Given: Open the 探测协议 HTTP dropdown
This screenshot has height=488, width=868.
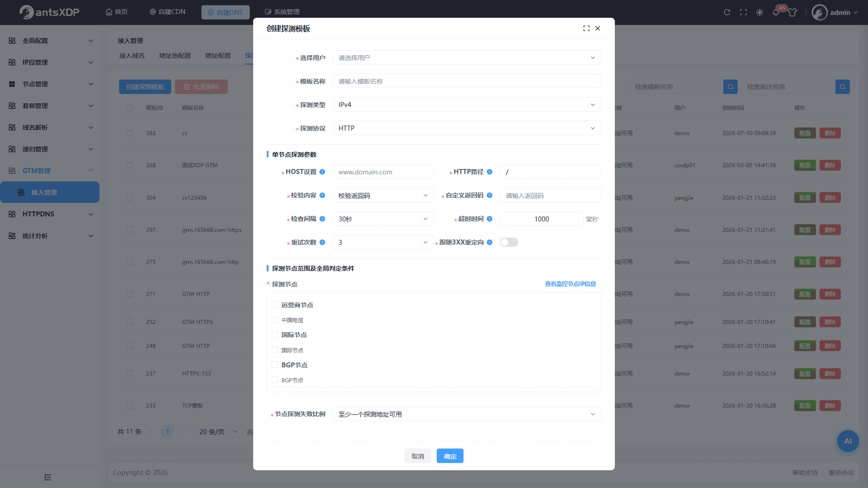Looking at the screenshot, I should coord(467,128).
